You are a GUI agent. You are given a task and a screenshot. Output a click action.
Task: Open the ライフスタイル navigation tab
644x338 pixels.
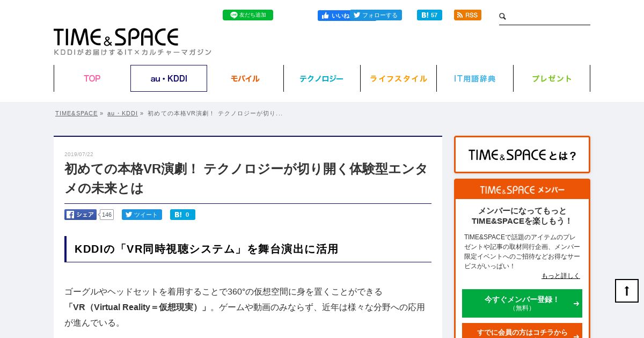[398, 78]
